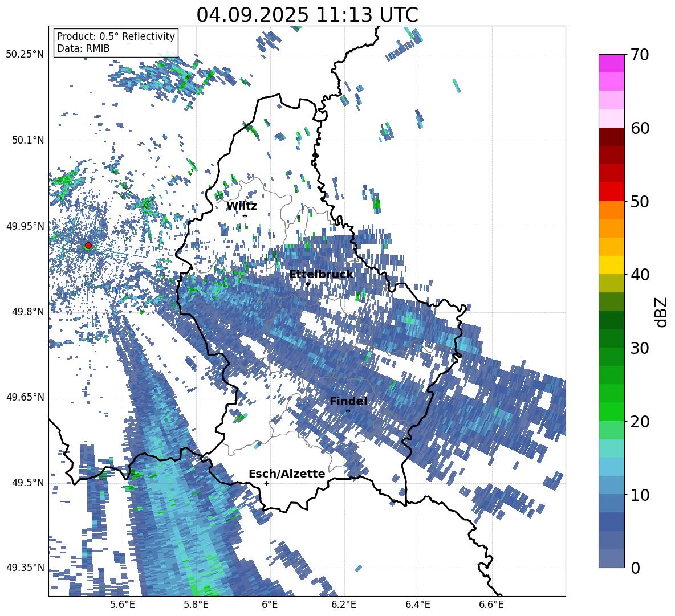Click the colorbar label 60
675x616 pixels.
(x=640, y=128)
